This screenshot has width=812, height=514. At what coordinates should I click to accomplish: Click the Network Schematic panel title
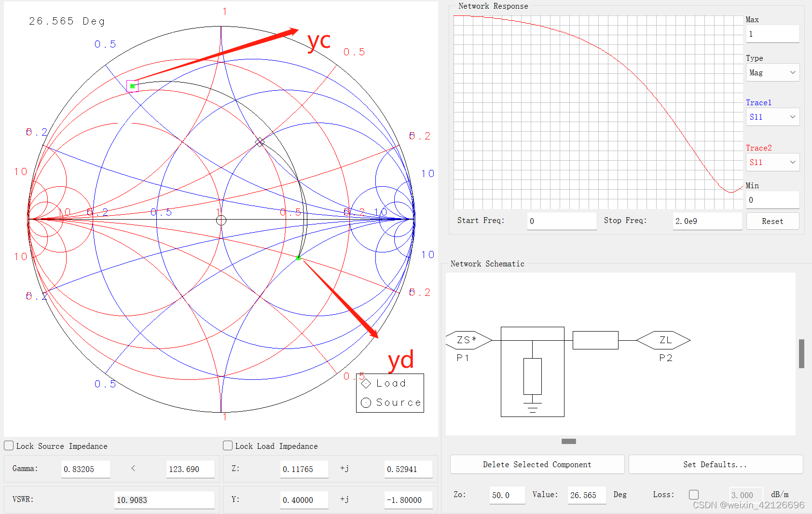(x=487, y=264)
